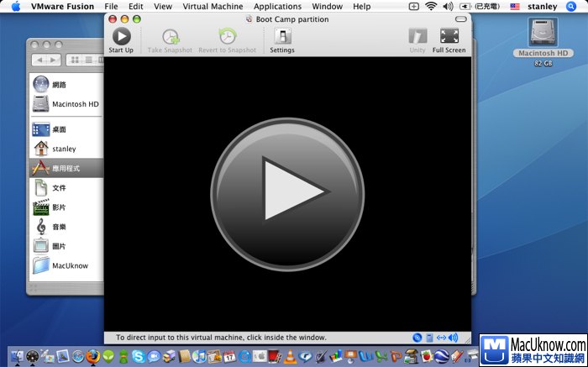Click the Start Up toolbar button
588x367 pixels.
click(x=121, y=37)
